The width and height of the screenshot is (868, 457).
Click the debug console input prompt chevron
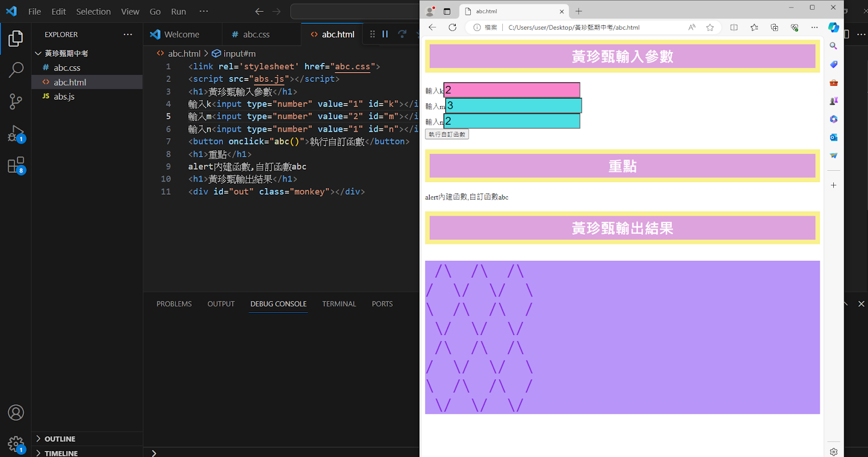tap(154, 453)
